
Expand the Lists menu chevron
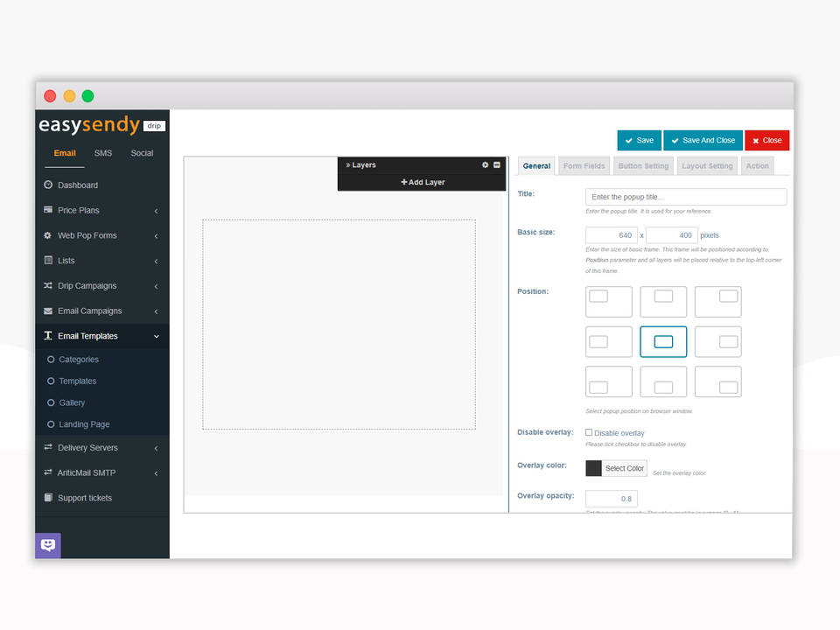click(x=157, y=262)
